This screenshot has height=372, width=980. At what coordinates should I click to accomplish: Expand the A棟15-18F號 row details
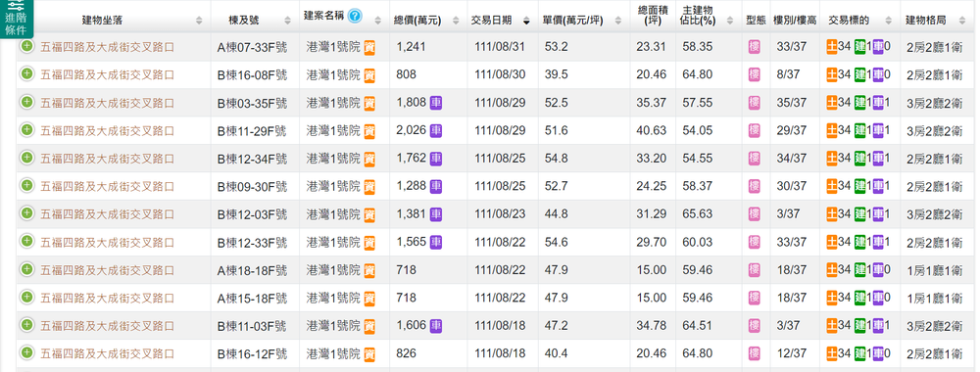point(26,297)
